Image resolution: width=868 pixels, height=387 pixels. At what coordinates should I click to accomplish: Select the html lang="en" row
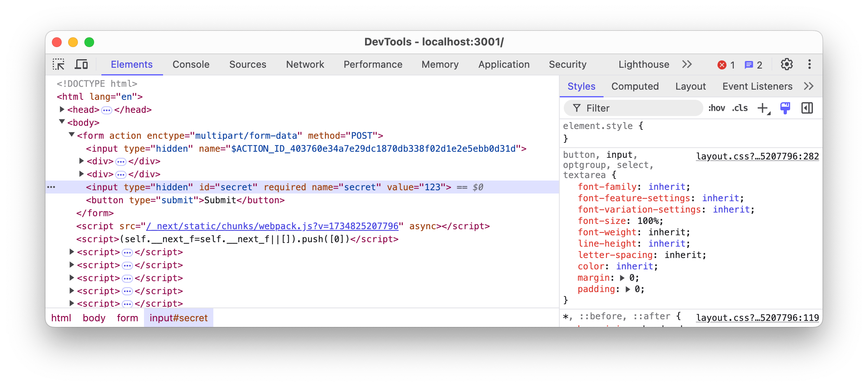[x=302, y=97]
